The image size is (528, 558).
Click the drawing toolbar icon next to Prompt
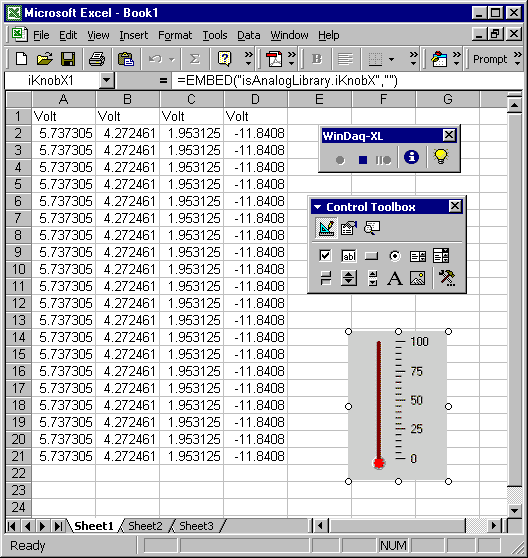point(439,59)
